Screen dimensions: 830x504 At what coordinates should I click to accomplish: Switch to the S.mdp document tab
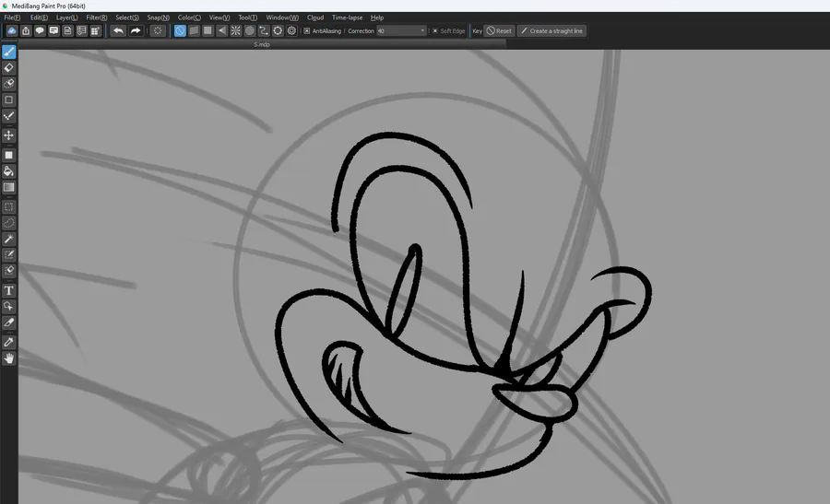click(x=262, y=44)
